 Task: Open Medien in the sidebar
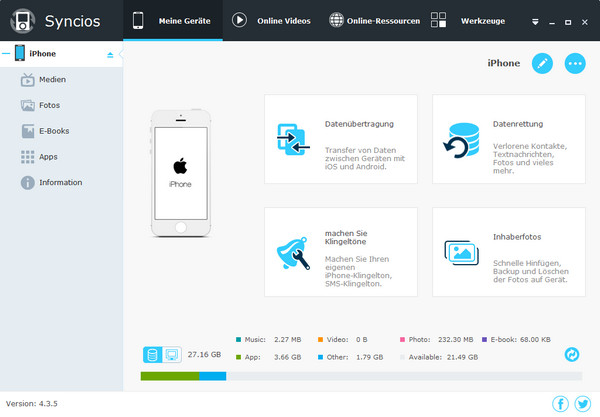pos(61,80)
